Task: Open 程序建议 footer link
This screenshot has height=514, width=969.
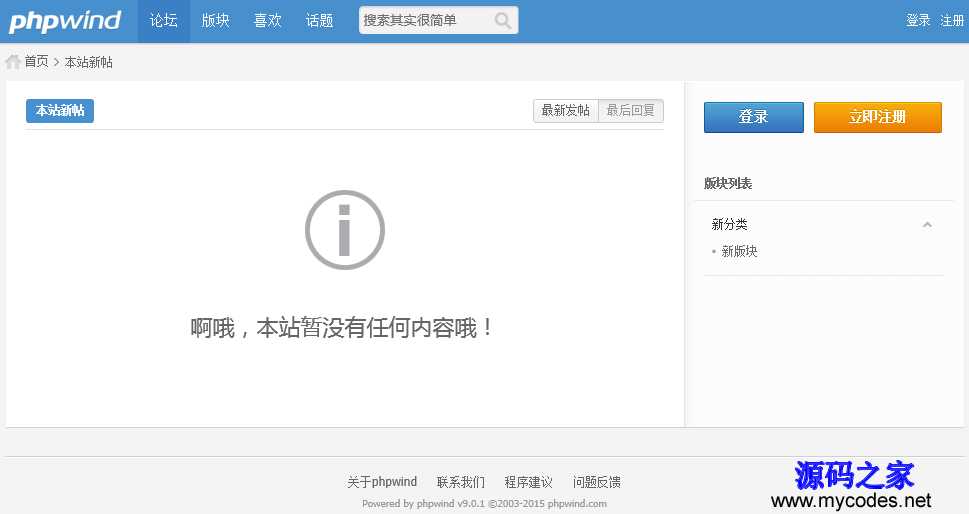Action: click(528, 481)
